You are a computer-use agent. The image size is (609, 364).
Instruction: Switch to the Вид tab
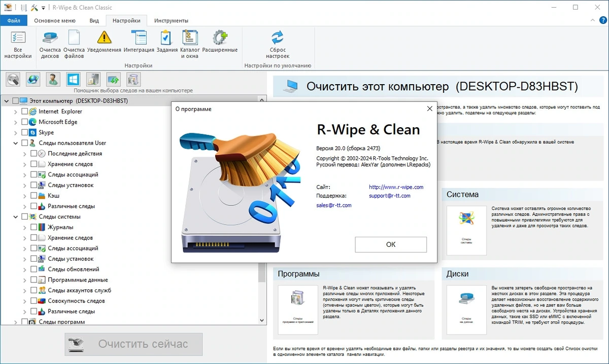point(94,21)
